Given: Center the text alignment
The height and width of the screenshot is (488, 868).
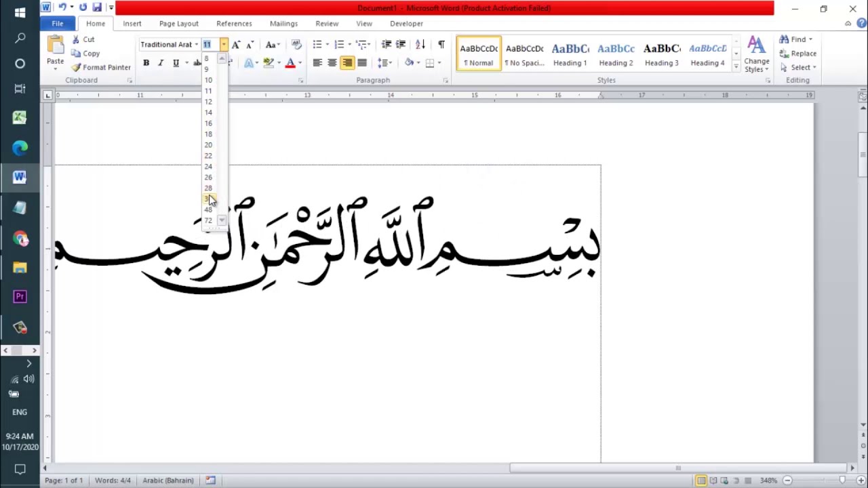Looking at the screenshot, I should (x=332, y=63).
